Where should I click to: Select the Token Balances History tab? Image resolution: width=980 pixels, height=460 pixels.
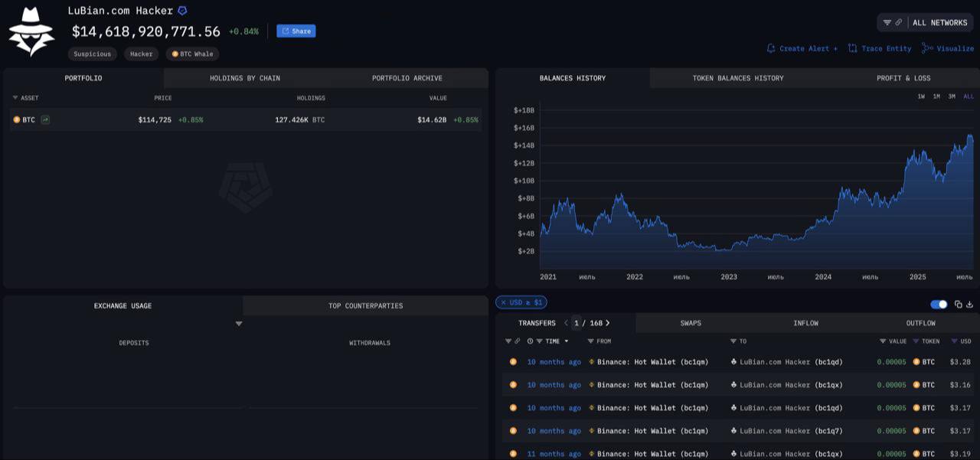tap(738, 78)
